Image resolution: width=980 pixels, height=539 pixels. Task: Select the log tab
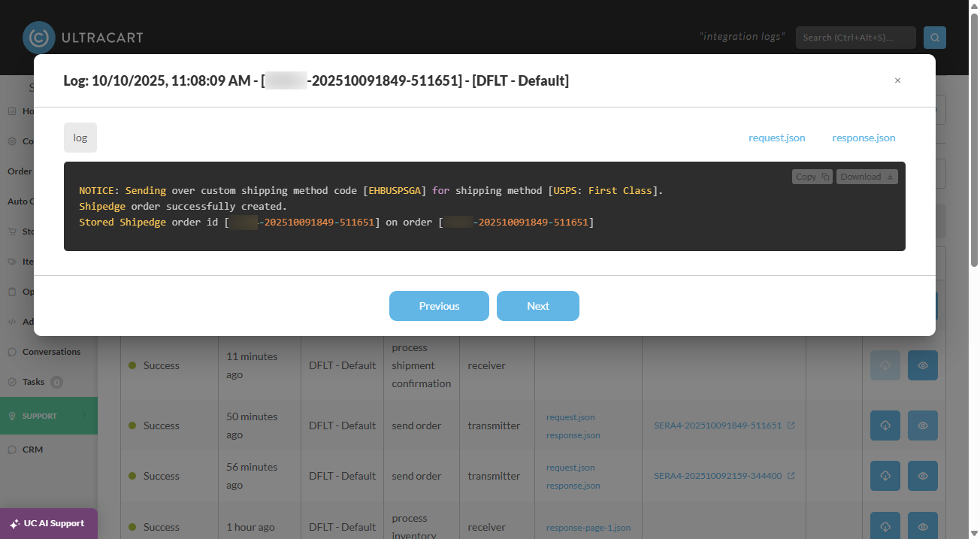[80, 138]
